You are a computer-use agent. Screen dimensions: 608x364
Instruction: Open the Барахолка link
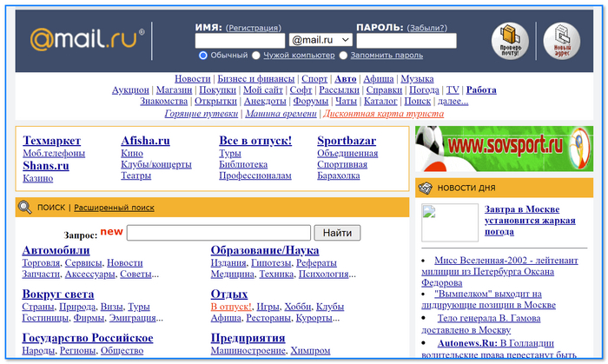point(339,175)
